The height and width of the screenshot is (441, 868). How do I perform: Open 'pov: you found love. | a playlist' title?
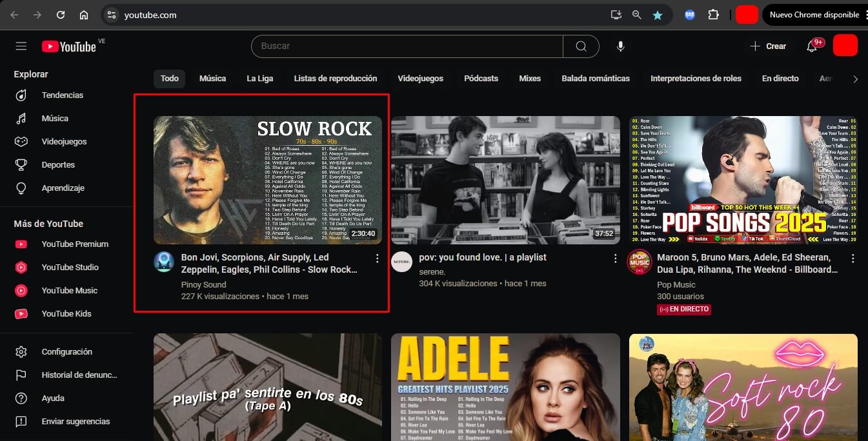point(483,257)
